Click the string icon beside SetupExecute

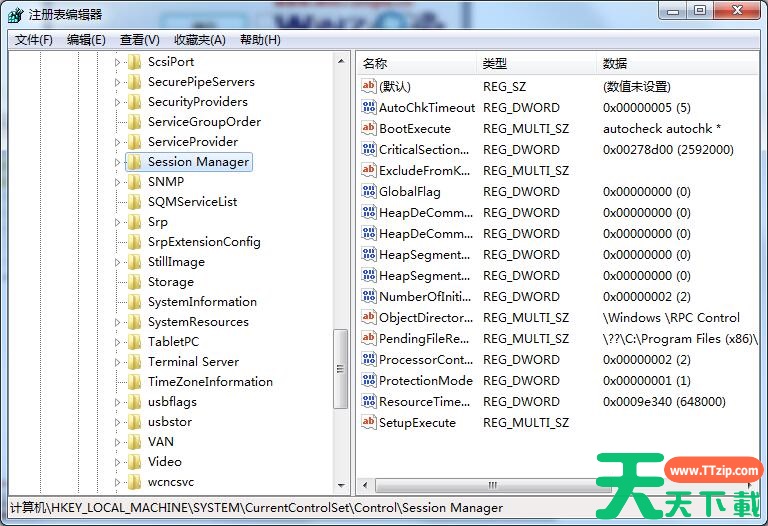tap(368, 422)
